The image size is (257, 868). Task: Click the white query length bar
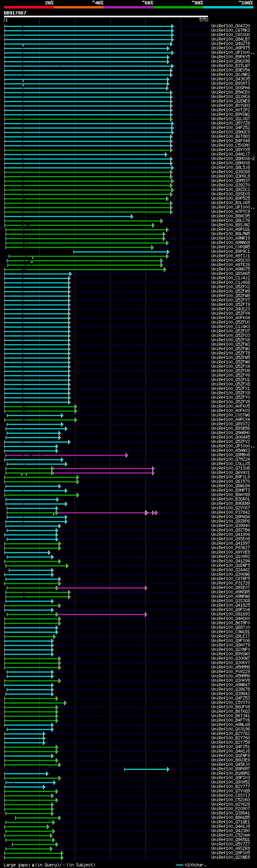106,16
